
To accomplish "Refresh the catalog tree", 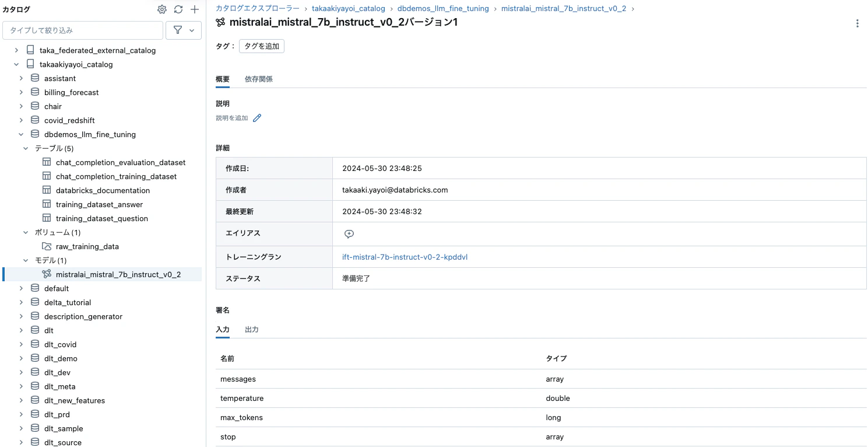I will tap(178, 9).
